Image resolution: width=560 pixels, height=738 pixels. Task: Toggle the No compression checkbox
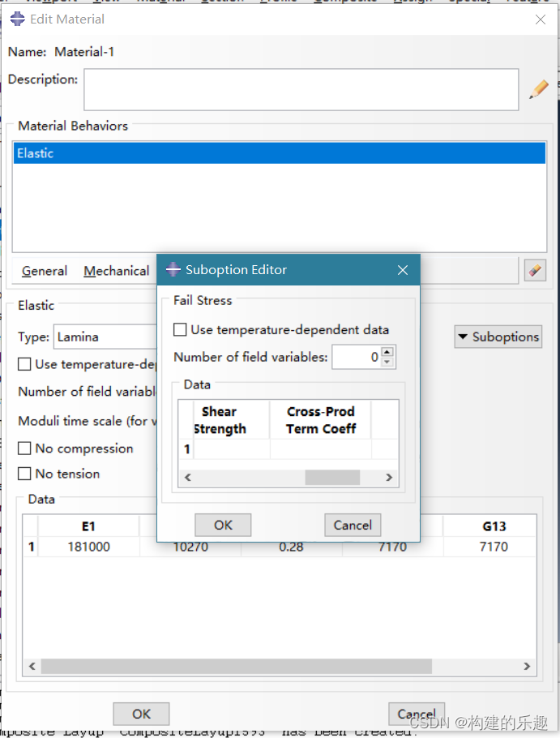coord(25,448)
